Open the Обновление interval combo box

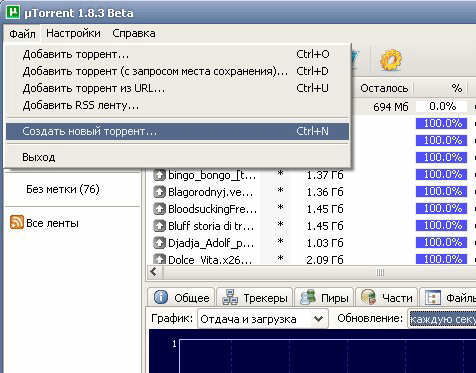(x=442, y=319)
